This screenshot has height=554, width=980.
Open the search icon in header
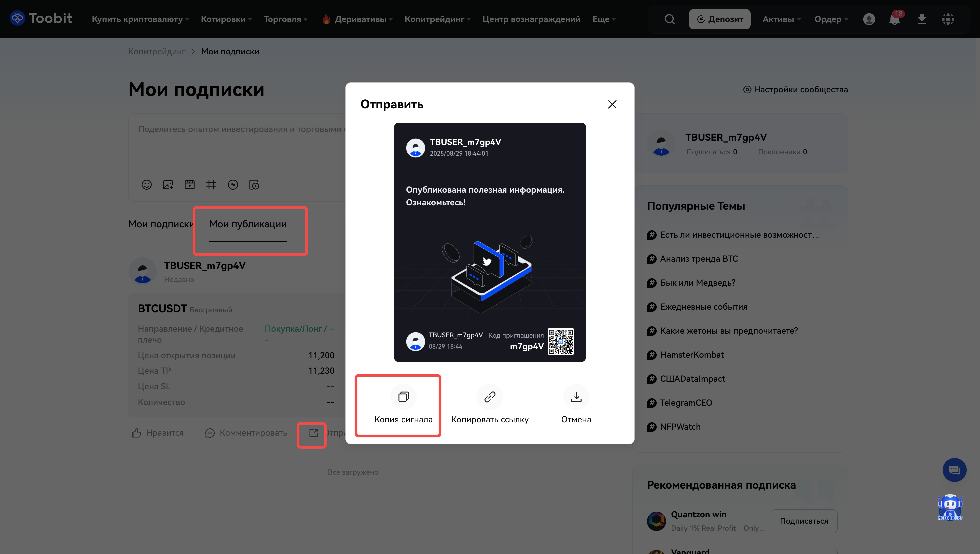click(670, 19)
